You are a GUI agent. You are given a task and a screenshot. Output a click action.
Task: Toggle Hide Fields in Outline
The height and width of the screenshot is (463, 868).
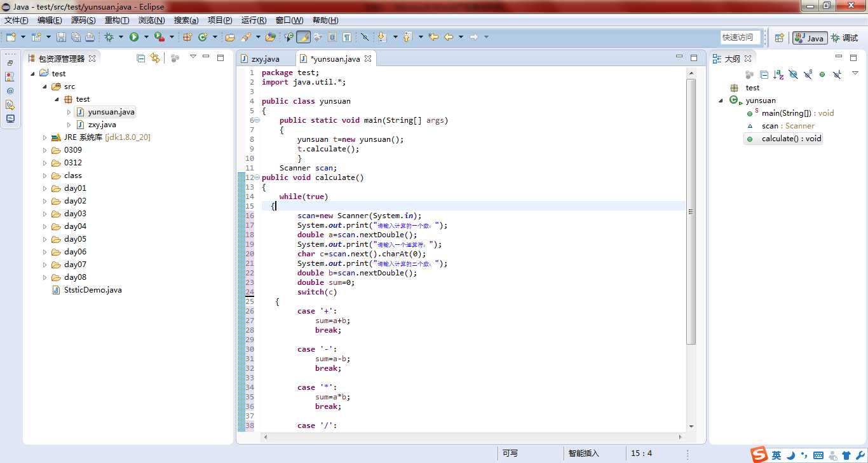pos(793,74)
